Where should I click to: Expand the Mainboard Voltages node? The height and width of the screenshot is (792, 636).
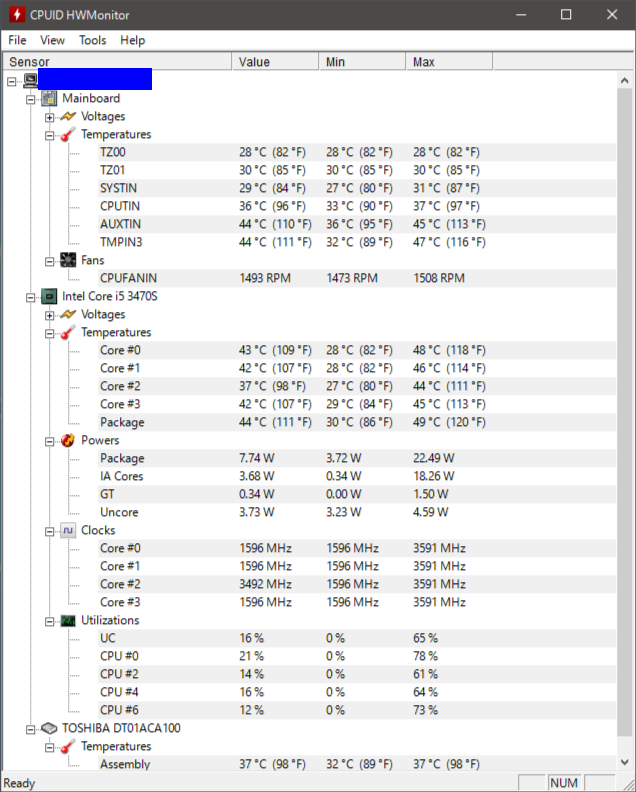point(50,117)
